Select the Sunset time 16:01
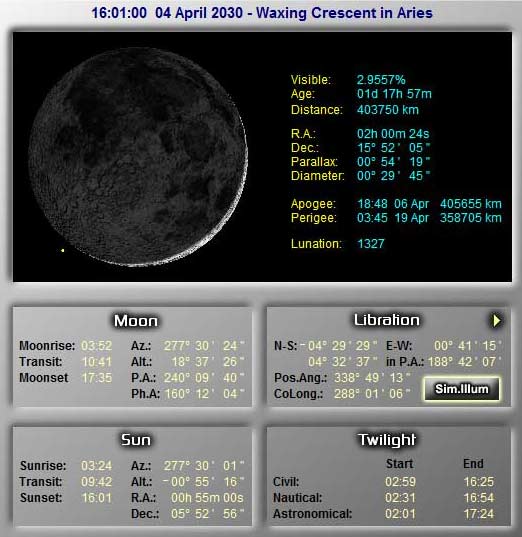Image resolution: width=522 pixels, height=537 pixels. [x=96, y=498]
